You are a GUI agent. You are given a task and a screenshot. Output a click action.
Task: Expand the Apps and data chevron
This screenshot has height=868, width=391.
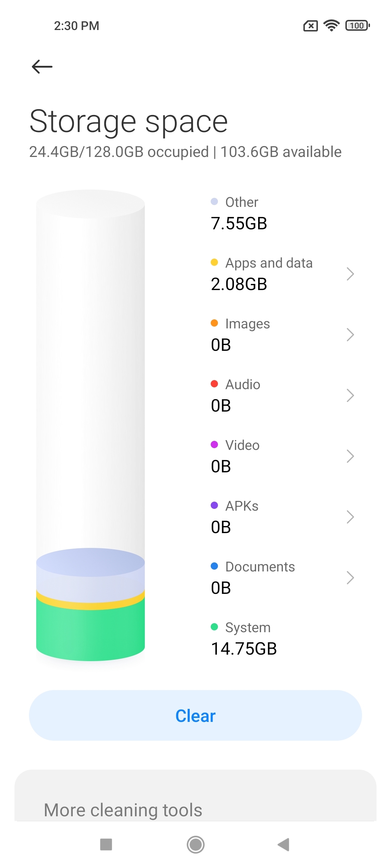coord(350,274)
